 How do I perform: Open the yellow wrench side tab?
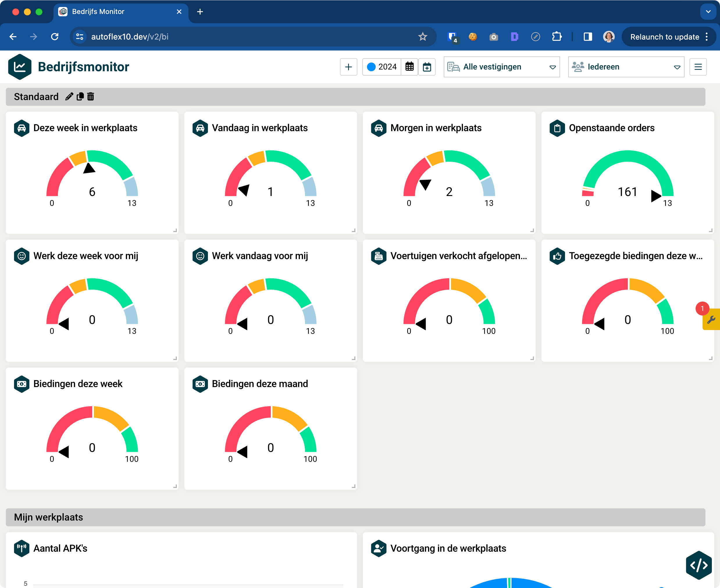coord(711,319)
